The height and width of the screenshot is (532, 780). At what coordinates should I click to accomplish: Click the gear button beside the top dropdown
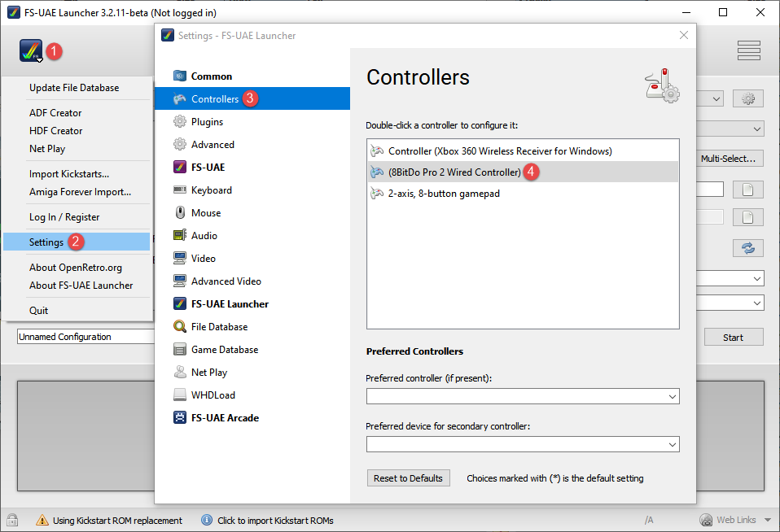pos(747,98)
